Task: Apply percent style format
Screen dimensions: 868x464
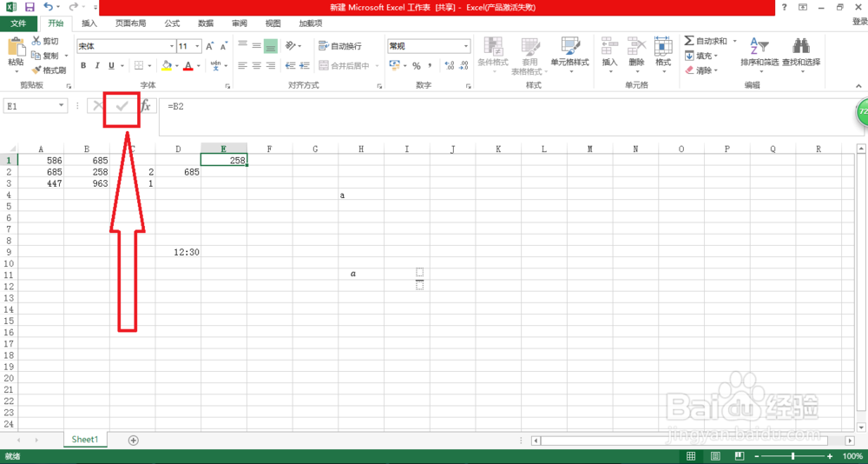Action: pos(416,66)
